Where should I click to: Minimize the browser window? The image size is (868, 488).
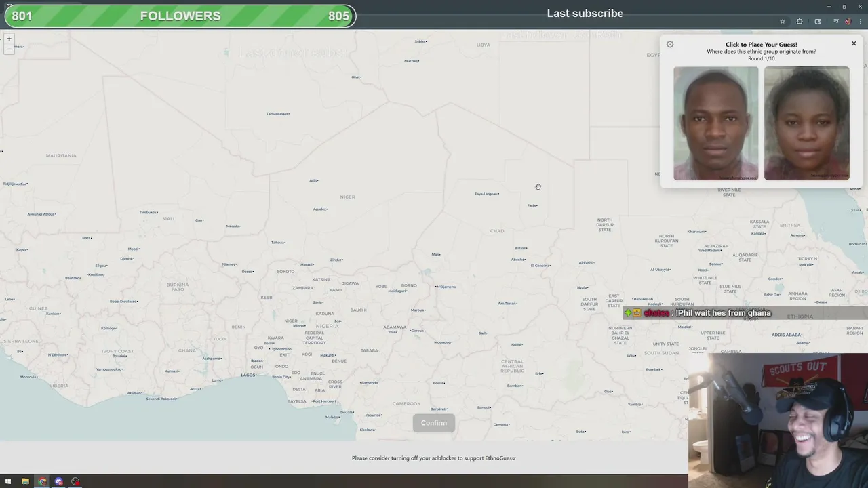[829, 6]
